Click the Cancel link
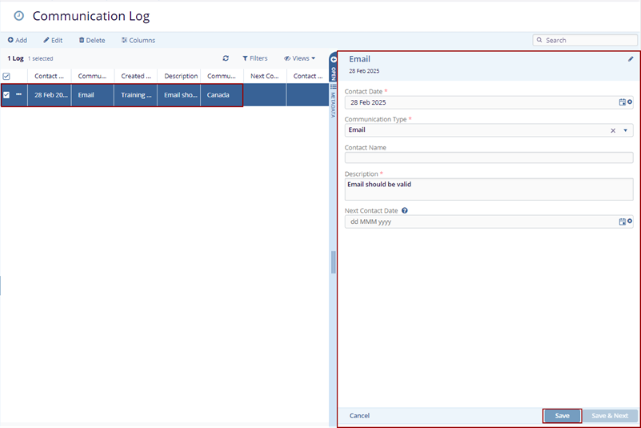641x428 pixels. [x=359, y=415]
